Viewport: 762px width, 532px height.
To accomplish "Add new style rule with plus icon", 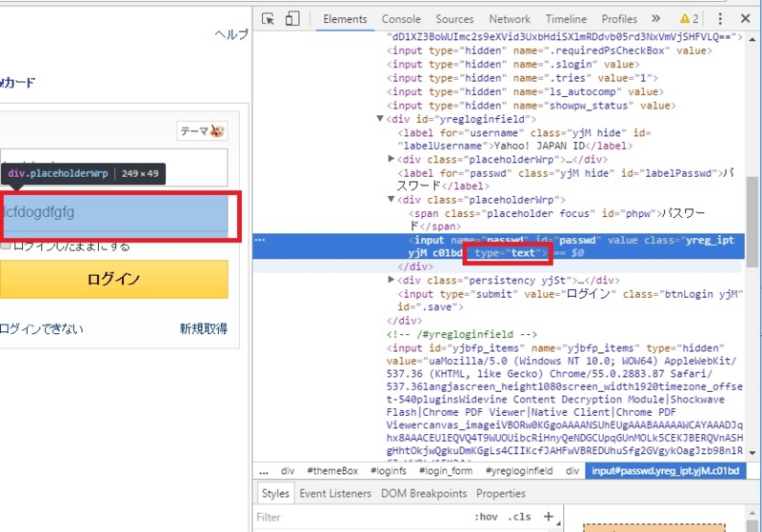I will click(549, 517).
